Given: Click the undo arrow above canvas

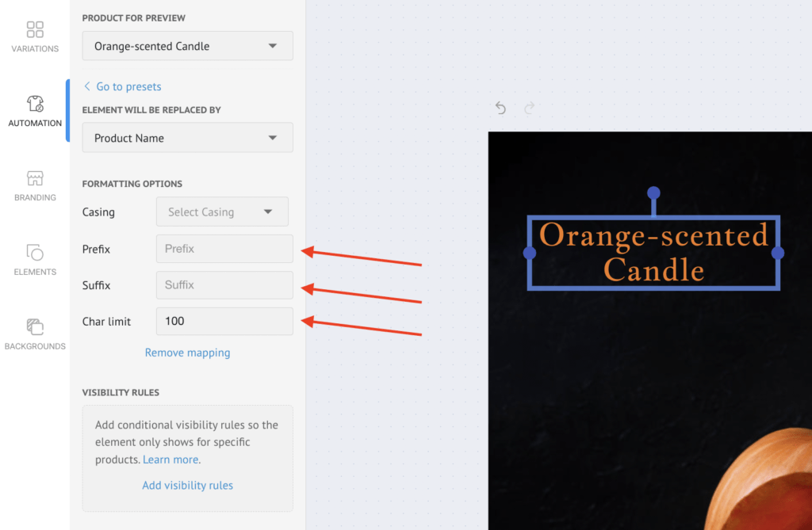Looking at the screenshot, I should (x=500, y=108).
